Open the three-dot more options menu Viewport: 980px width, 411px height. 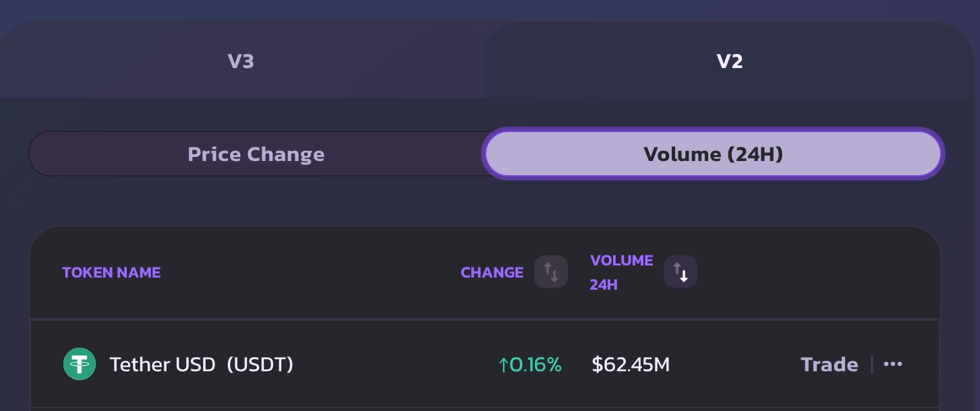click(x=893, y=365)
